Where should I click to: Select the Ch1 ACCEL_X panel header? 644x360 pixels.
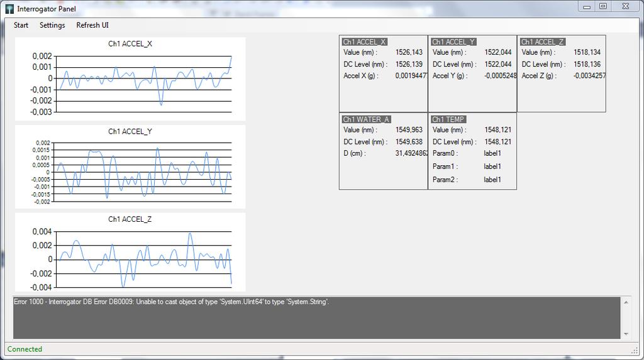pyautogui.click(x=365, y=42)
